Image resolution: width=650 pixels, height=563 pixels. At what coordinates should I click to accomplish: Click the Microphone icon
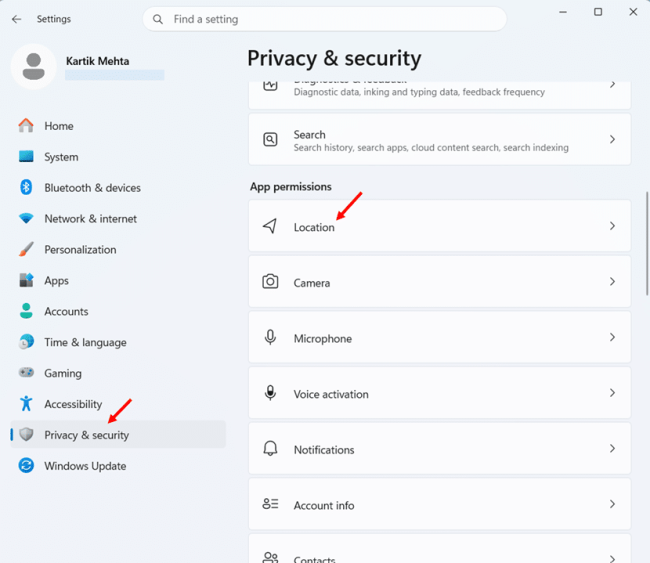coord(270,337)
